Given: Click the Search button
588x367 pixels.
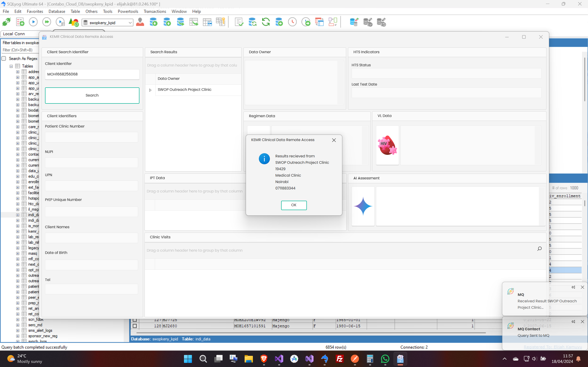Looking at the screenshot, I should (92, 95).
